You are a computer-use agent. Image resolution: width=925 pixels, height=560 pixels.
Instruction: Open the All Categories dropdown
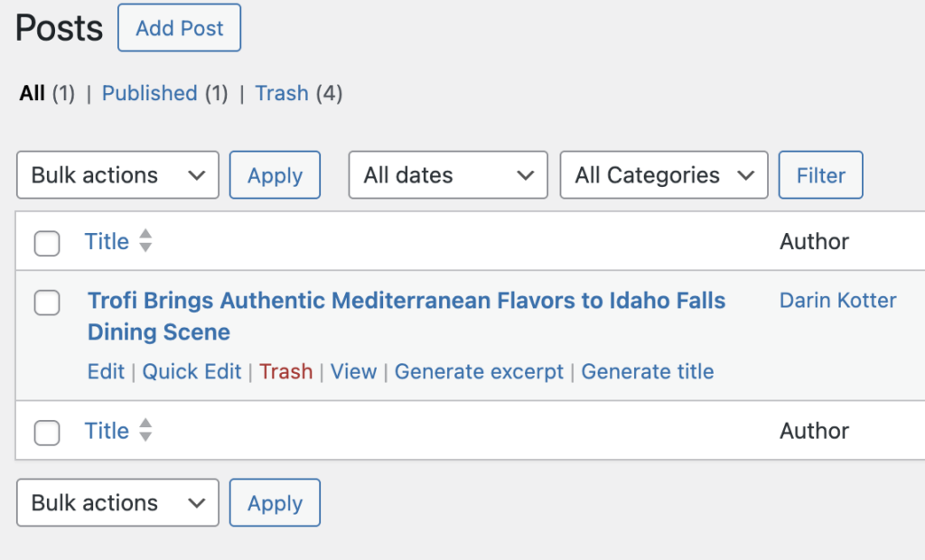pos(663,174)
